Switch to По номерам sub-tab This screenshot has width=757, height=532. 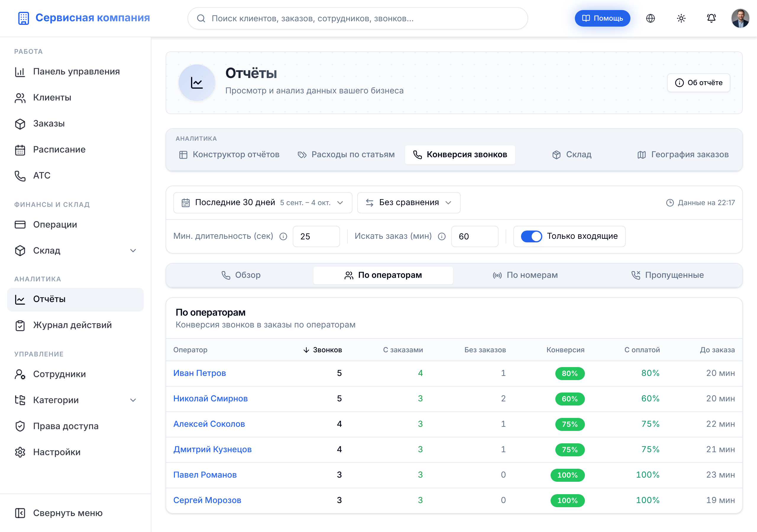pyautogui.click(x=525, y=275)
